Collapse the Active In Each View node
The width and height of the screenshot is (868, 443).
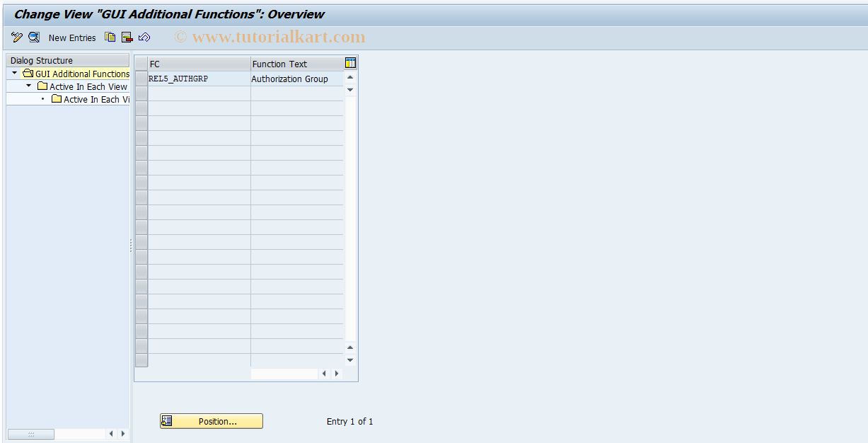(x=28, y=86)
